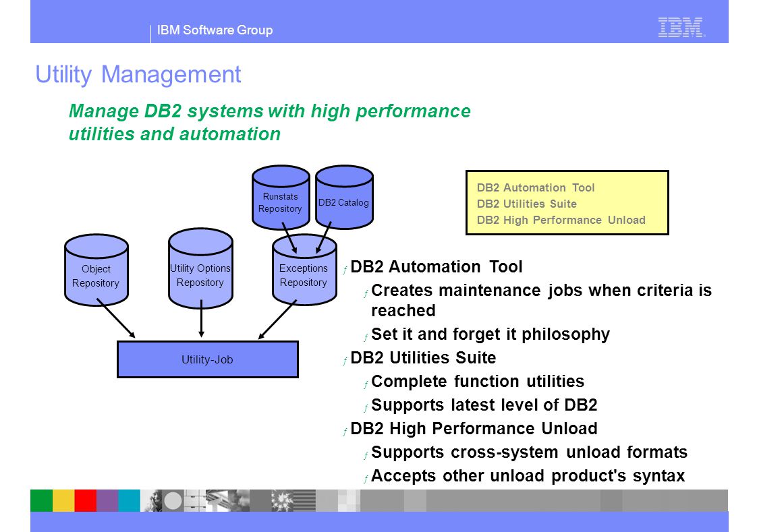Click the green 'utilities and automation' line

point(174,134)
